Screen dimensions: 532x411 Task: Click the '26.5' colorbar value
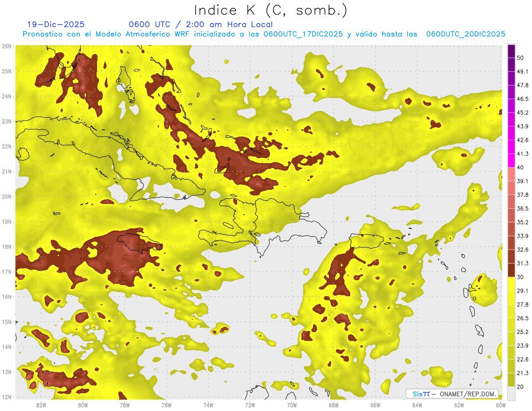pos(522,318)
